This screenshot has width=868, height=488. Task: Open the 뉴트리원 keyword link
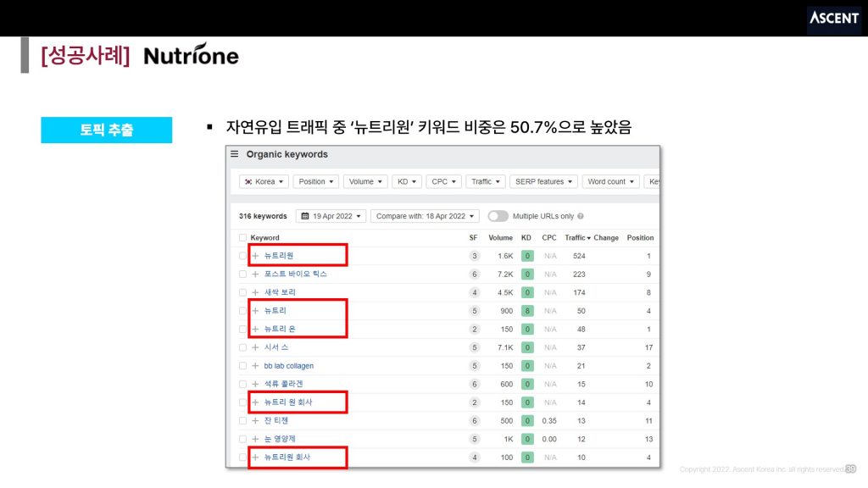tap(278, 256)
